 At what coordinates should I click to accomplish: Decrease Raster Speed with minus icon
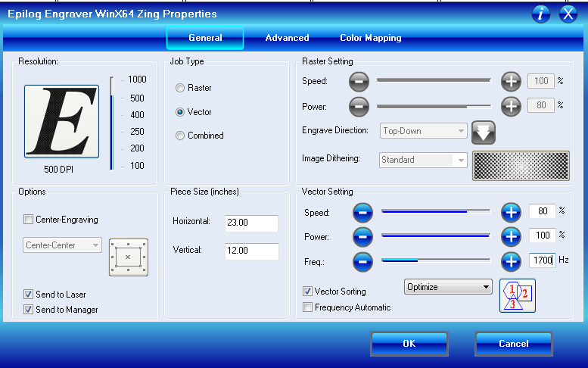(359, 82)
